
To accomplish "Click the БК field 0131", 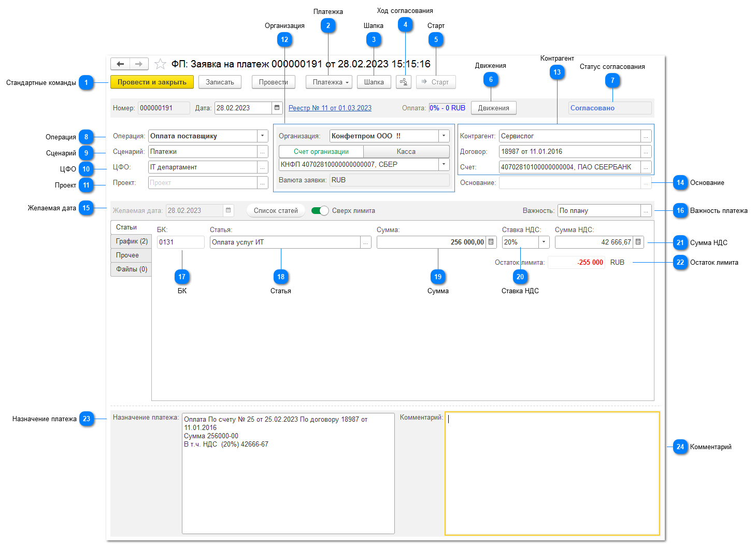I will [181, 242].
